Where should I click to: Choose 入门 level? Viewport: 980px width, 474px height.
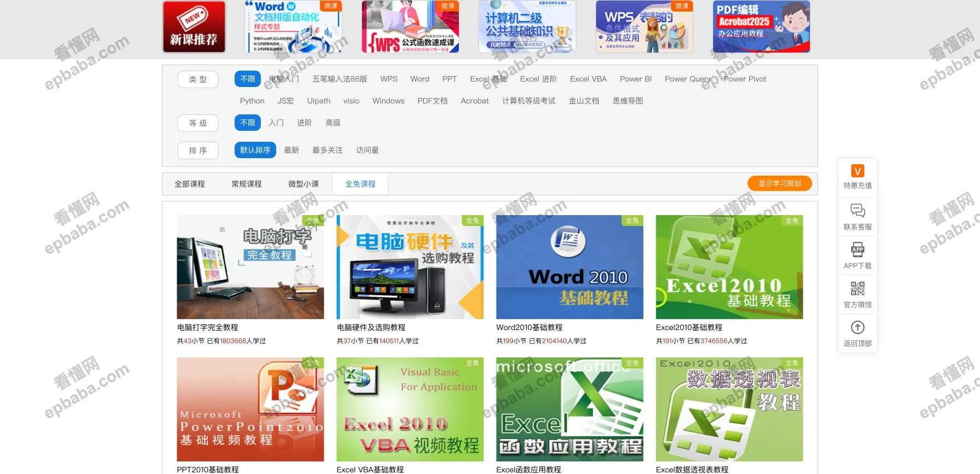(x=276, y=123)
